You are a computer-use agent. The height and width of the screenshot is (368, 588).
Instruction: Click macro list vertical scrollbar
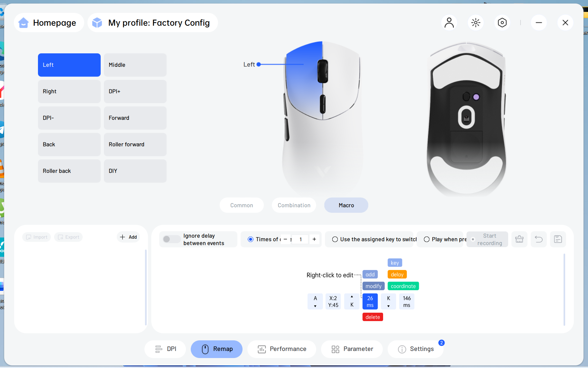pyautogui.click(x=146, y=288)
